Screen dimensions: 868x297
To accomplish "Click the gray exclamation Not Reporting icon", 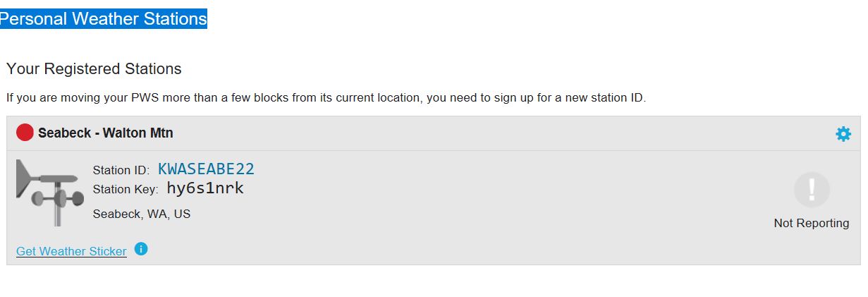I will pyautogui.click(x=812, y=189).
